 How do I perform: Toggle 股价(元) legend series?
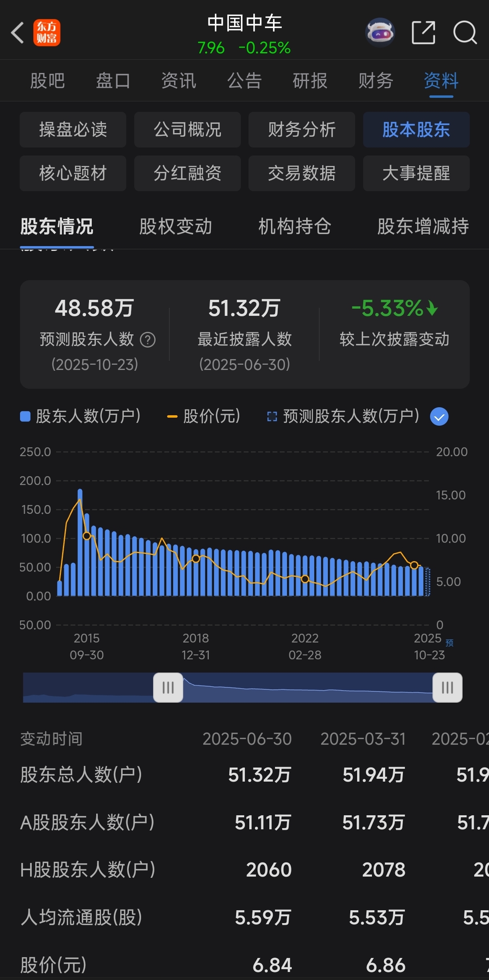pyautogui.click(x=204, y=416)
